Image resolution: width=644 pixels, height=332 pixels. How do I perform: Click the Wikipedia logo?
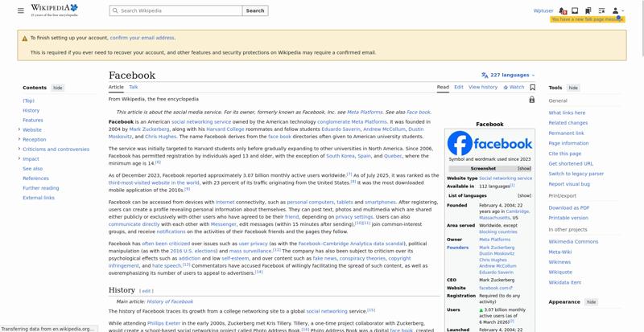tap(54, 10)
